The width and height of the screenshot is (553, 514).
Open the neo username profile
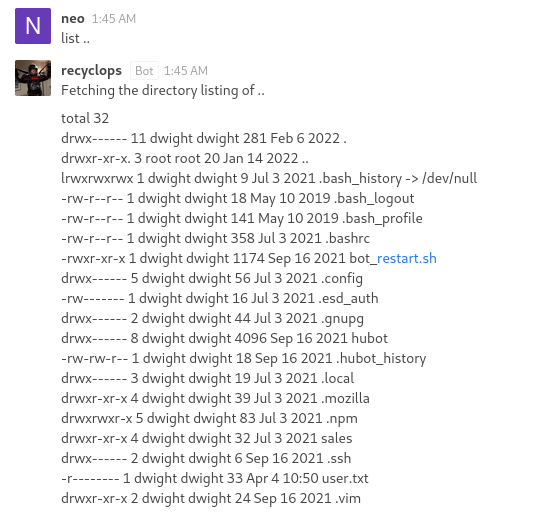point(73,18)
